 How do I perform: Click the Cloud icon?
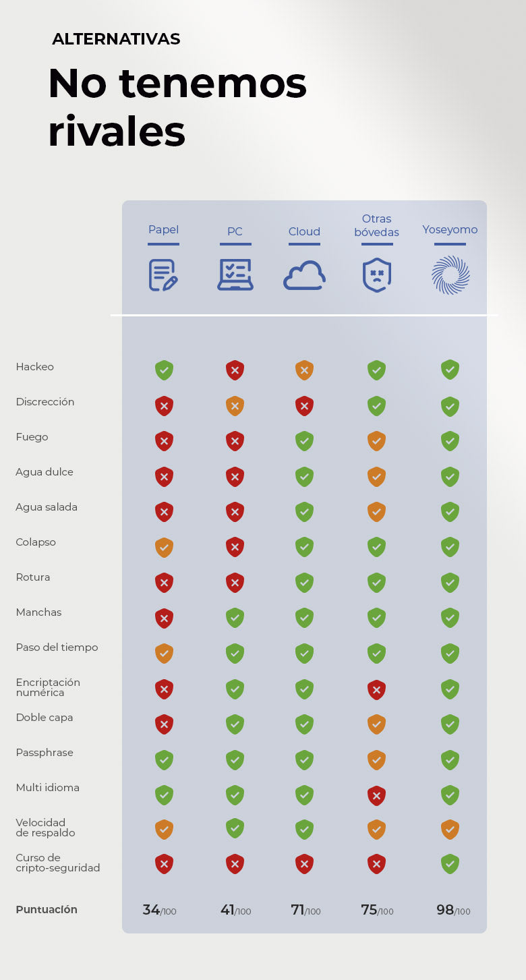coord(304,276)
